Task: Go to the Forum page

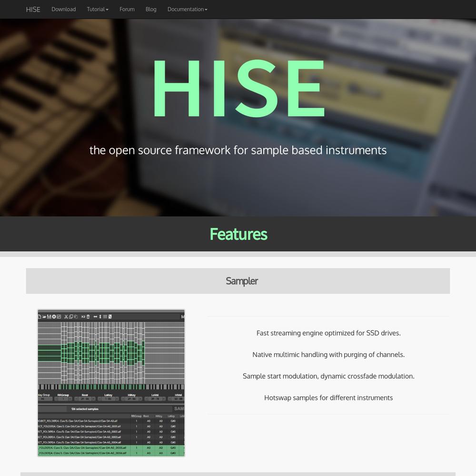Action: click(x=127, y=10)
